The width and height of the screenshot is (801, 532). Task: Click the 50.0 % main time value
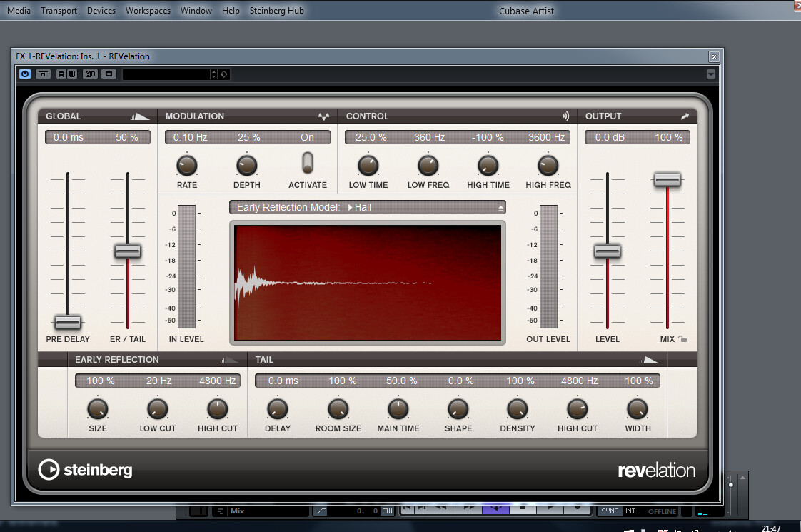tap(401, 381)
